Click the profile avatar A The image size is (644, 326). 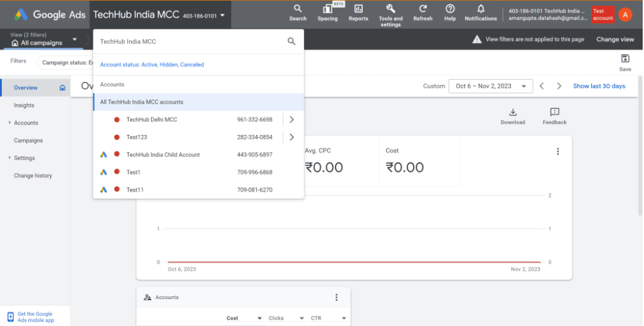tap(625, 15)
